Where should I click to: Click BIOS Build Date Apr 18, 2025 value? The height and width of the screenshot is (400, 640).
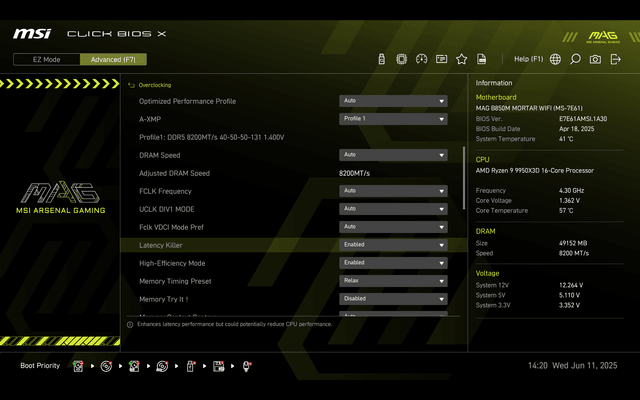(x=576, y=129)
